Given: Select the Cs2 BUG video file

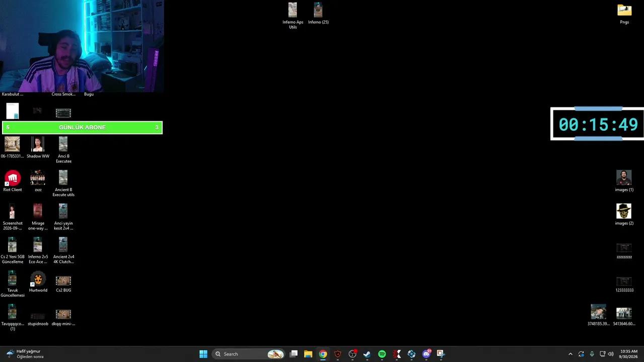Looking at the screenshot, I should (x=63, y=283).
